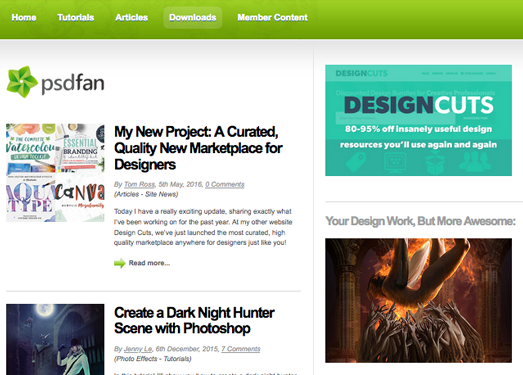
Task: Click the psdfan logo text
Action: point(73,83)
